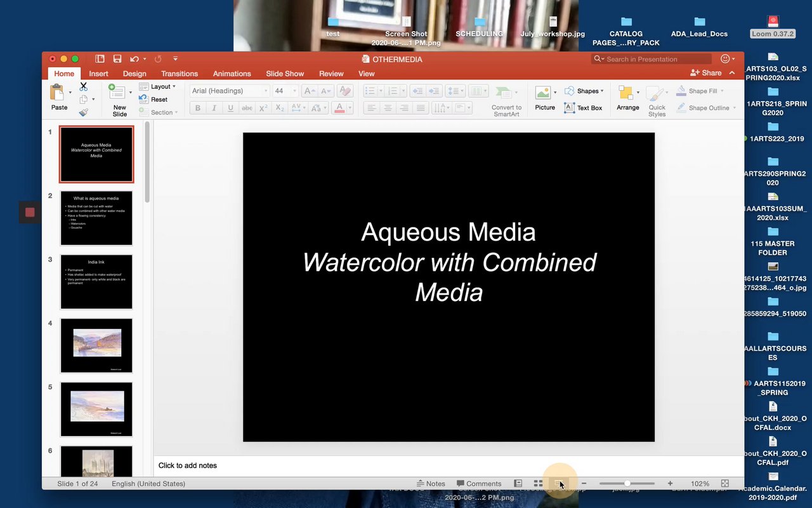Screen dimensions: 812x508
Task: Toggle Align Right
Action: (403, 108)
